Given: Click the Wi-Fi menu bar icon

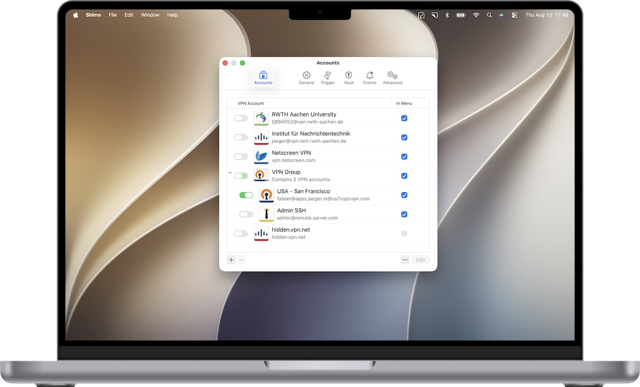Looking at the screenshot, I should (x=476, y=15).
